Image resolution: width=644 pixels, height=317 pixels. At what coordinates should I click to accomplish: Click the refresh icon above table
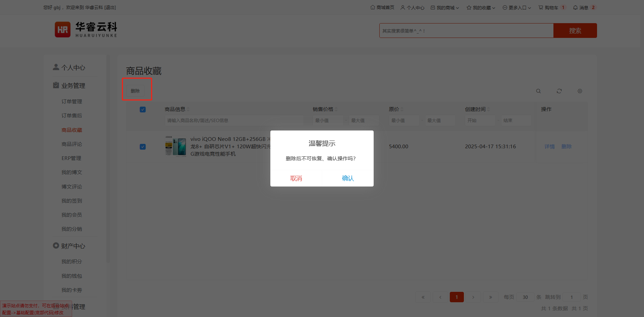pyautogui.click(x=559, y=91)
